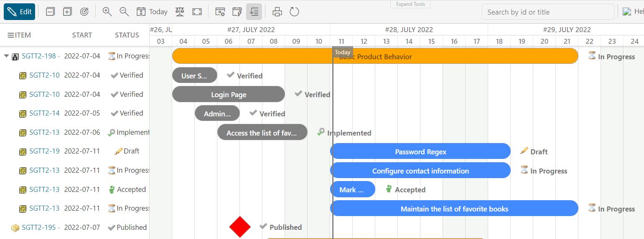Click the calendar with lightning bolt icon
The image size is (644, 239).
(237, 12)
